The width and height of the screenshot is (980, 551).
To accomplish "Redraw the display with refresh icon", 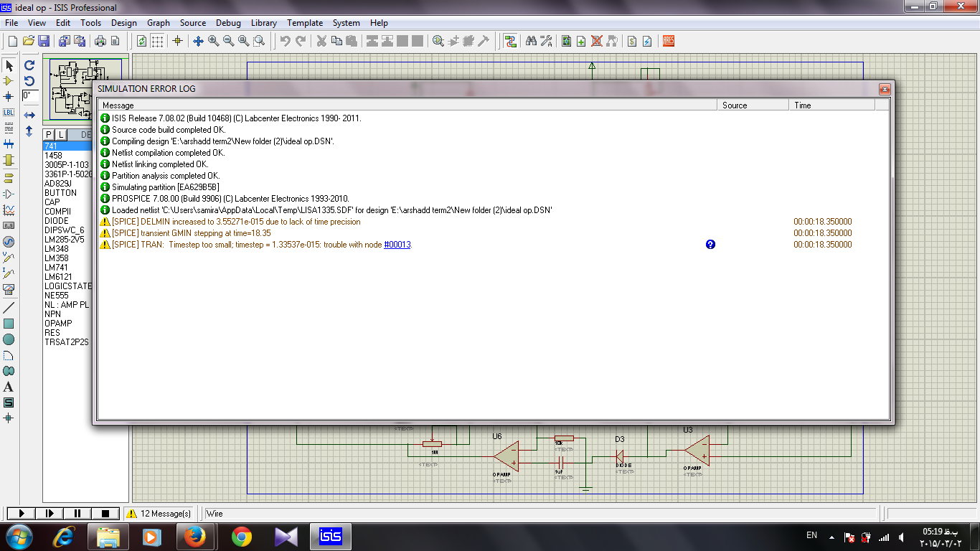I will click(x=142, y=41).
